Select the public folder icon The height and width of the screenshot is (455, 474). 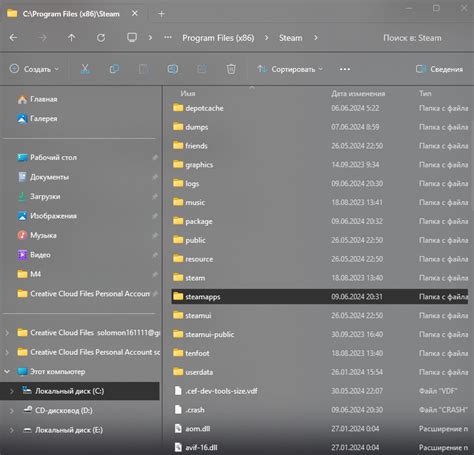(x=178, y=240)
